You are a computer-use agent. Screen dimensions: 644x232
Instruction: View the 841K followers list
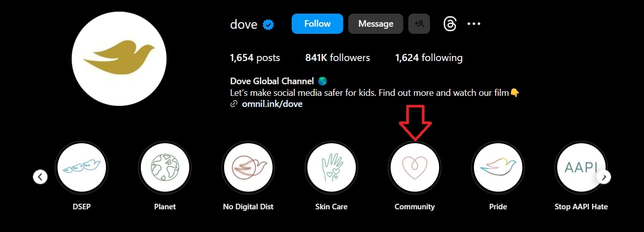coord(338,58)
